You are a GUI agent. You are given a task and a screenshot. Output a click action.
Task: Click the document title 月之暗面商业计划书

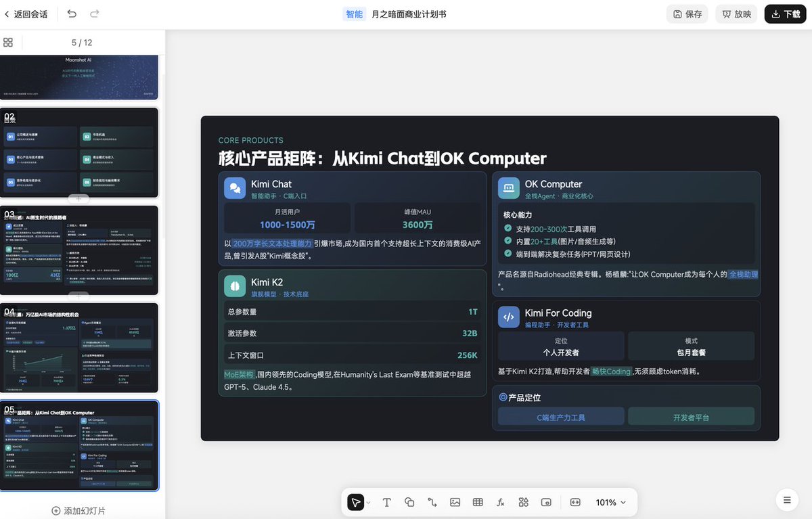[x=409, y=14]
